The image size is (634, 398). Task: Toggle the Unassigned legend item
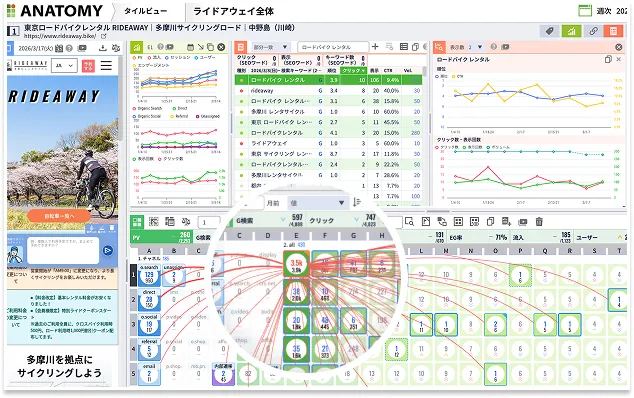[207, 116]
